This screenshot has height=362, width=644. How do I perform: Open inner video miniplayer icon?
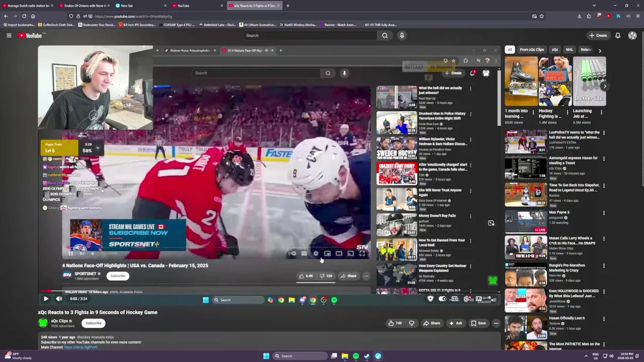coord(327,254)
